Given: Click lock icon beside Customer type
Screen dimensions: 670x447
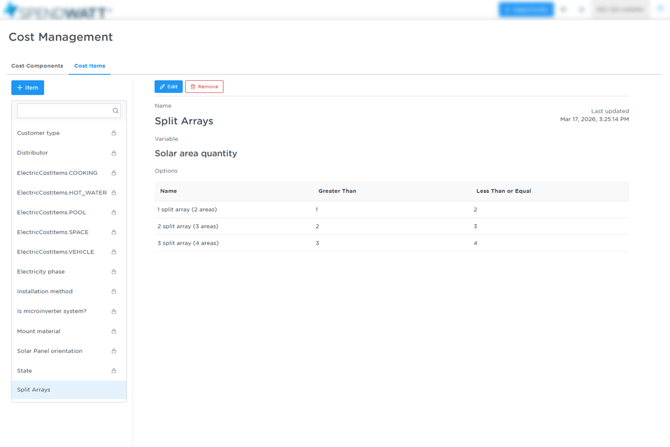Looking at the screenshot, I should (x=114, y=133).
